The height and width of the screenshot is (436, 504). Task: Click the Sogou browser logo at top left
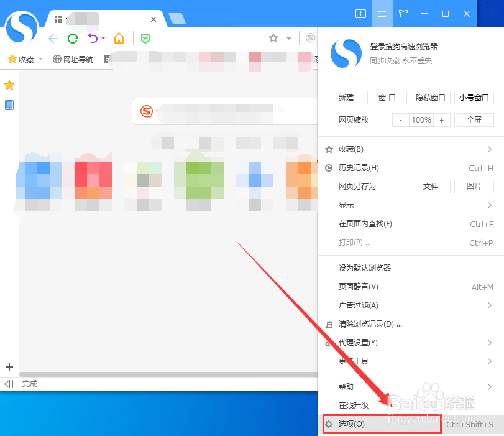[22, 27]
